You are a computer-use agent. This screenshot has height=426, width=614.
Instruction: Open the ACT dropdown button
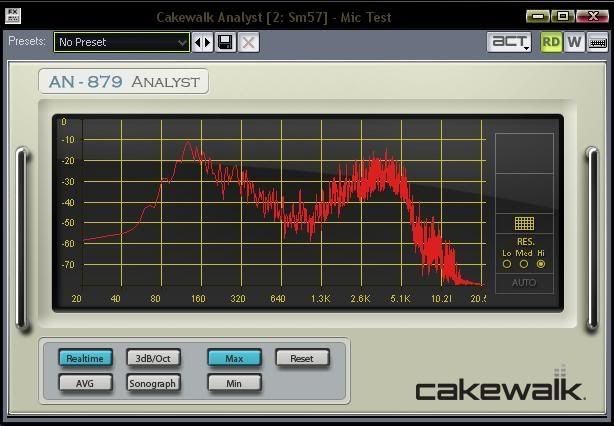(509, 42)
